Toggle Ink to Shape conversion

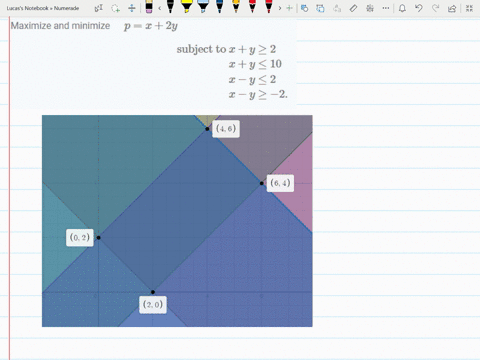tap(320, 8)
